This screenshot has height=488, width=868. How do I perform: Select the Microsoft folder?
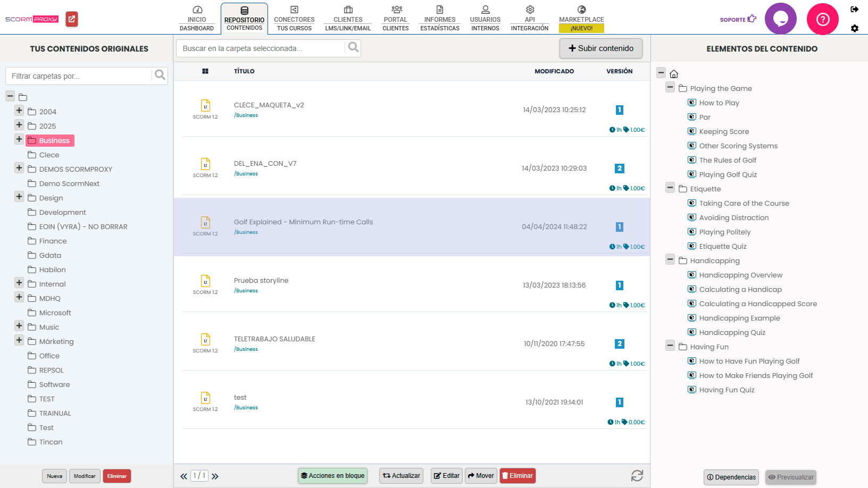pyautogui.click(x=55, y=313)
